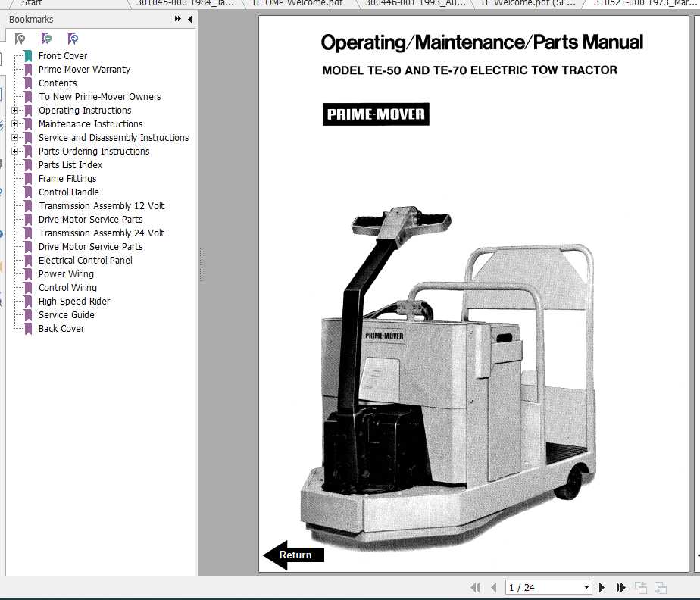Click the delete bookmark icon
The image size is (700, 600).
[19, 38]
